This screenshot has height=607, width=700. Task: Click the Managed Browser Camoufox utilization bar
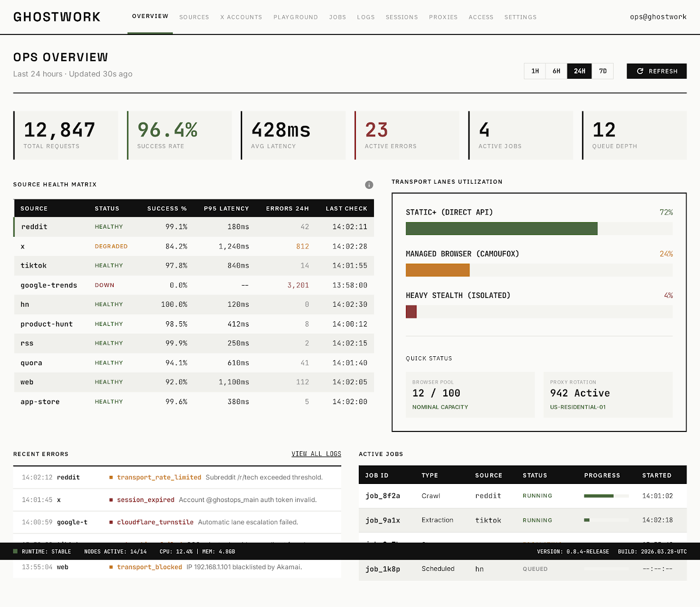539,270
